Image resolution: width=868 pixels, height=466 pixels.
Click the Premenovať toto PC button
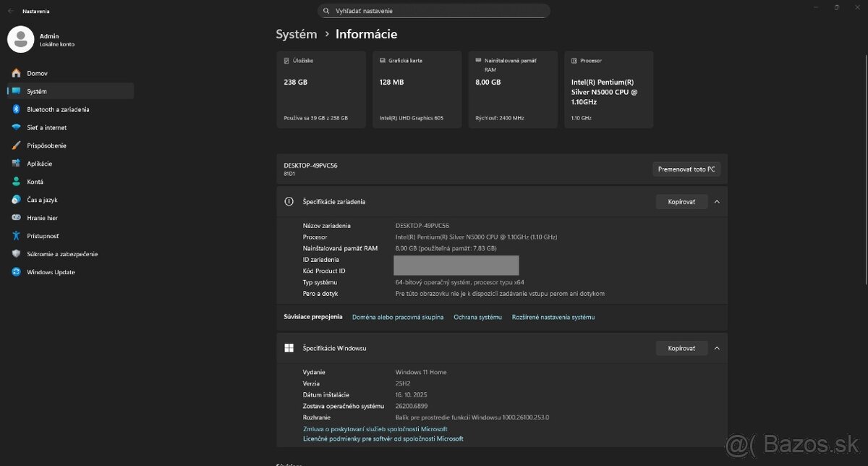pyautogui.click(x=685, y=169)
